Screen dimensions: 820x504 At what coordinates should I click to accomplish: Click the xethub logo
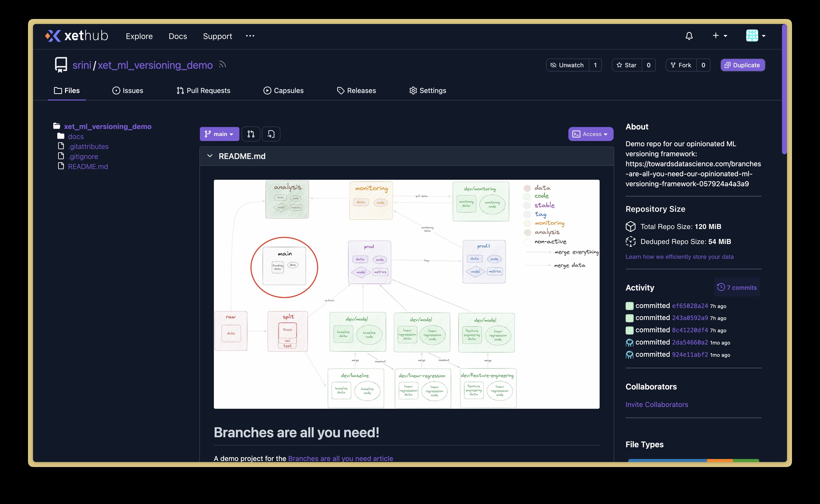(x=77, y=36)
